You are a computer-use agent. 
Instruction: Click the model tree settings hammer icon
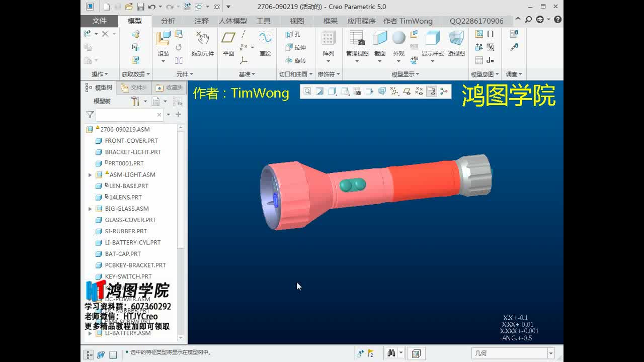pos(135,101)
